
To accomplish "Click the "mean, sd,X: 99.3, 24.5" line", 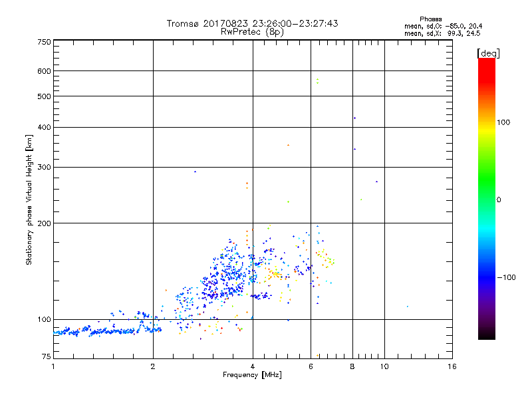I will [442, 33].
